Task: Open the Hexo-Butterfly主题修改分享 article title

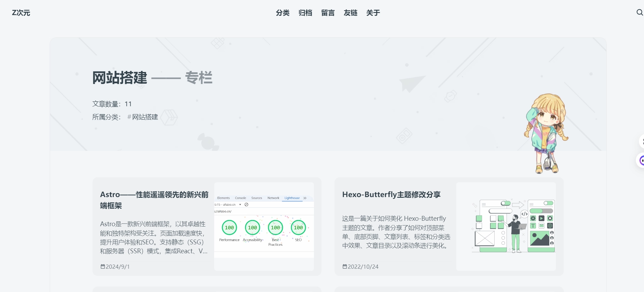Action: coord(391,195)
